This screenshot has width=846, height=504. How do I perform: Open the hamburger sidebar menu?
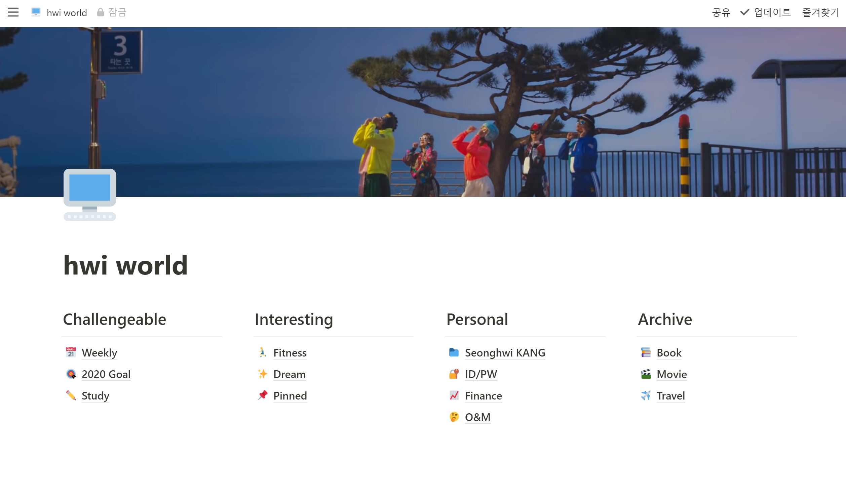13,12
